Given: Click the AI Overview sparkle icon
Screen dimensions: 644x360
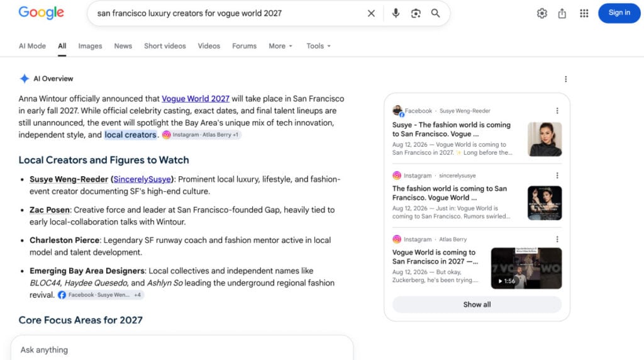Looking at the screenshot, I should coord(25,79).
